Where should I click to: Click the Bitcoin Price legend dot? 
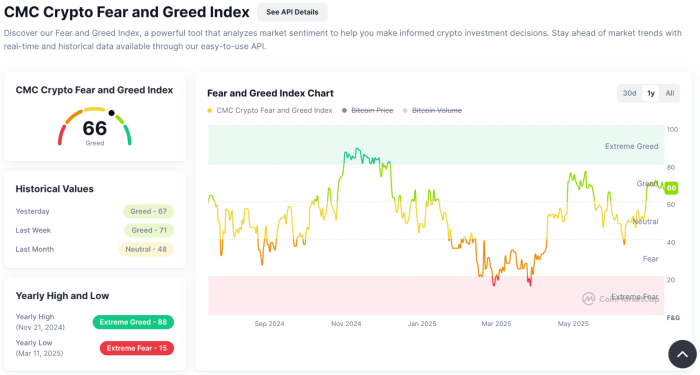344,111
